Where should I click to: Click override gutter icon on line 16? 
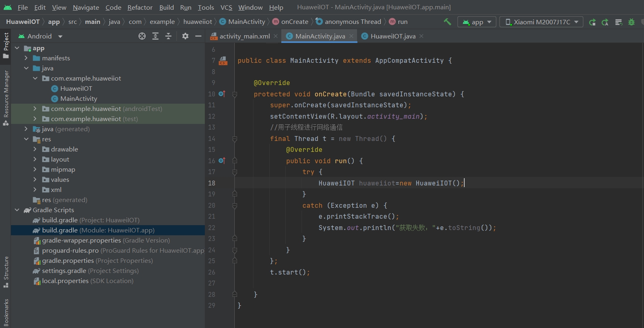pyautogui.click(x=222, y=161)
